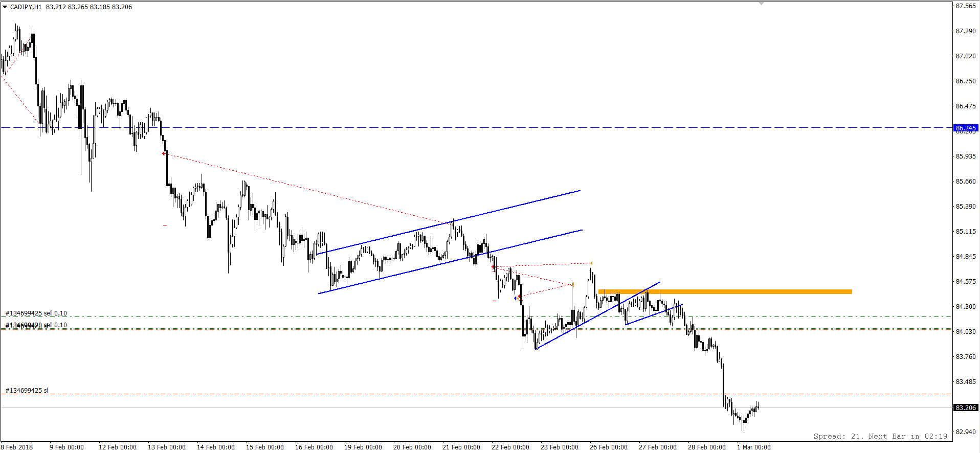The width and height of the screenshot is (980, 453).
Task: Click the 22 Feb 00:00 time label
Action: [x=510, y=447]
